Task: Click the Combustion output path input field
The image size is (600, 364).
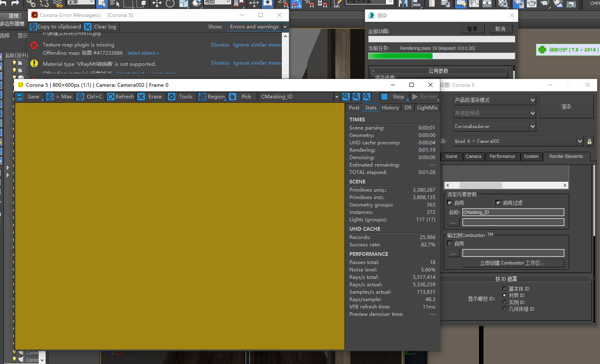Action: tap(513, 253)
